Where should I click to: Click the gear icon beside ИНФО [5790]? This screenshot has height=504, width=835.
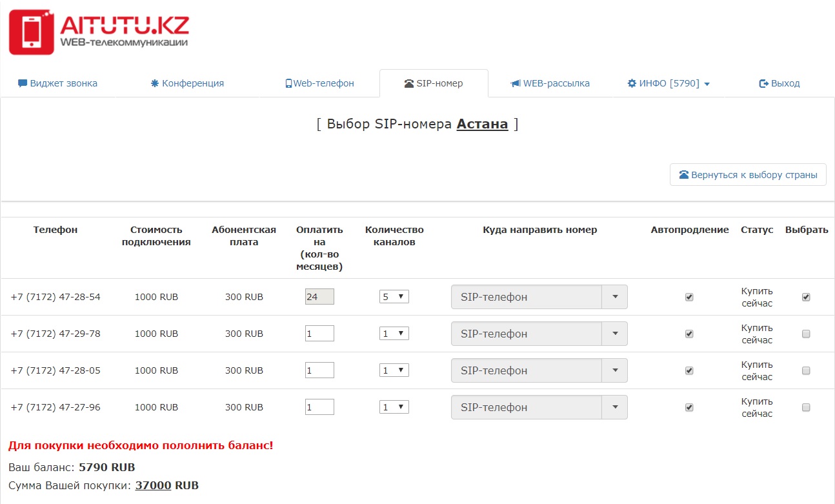632,83
